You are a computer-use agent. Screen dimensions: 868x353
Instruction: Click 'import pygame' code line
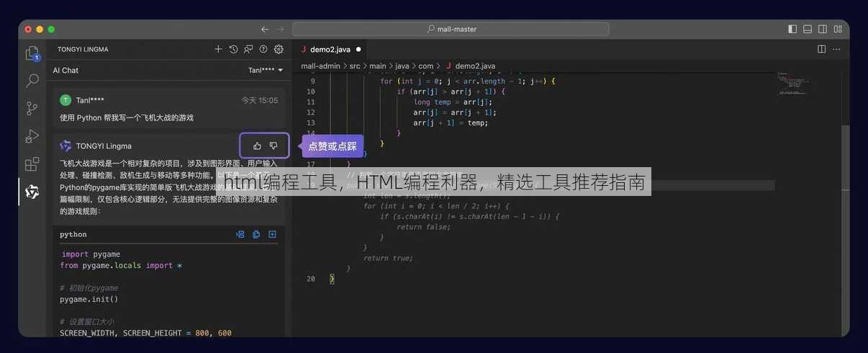click(x=91, y=254)
